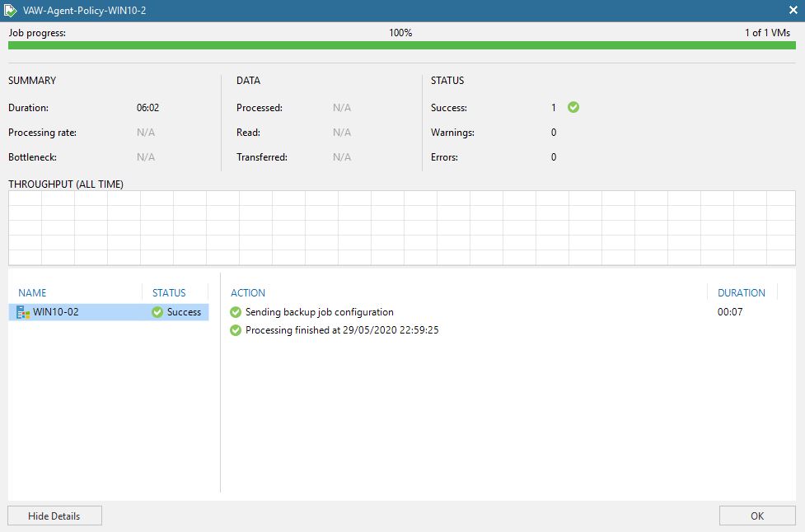Click the green job progress bar

point(402,45)
